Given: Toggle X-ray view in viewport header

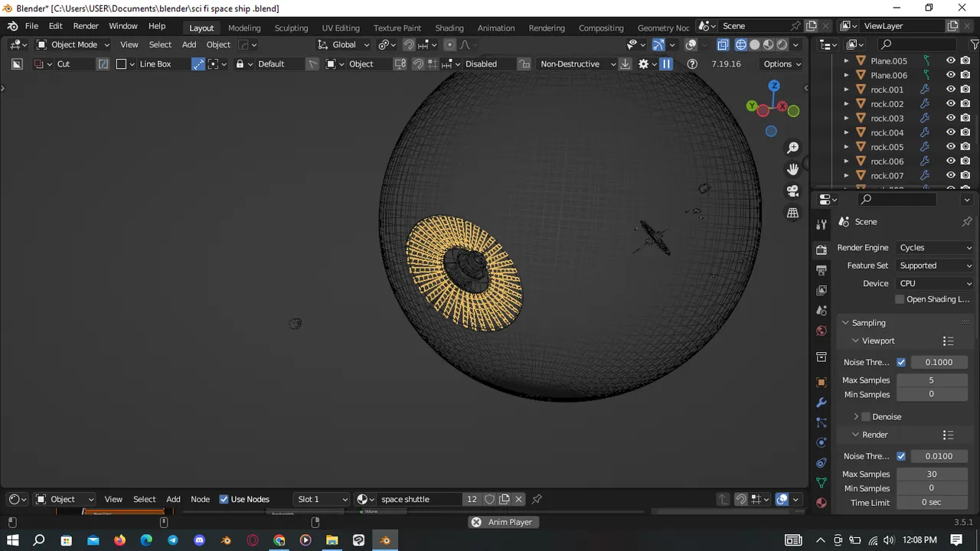Looking at the screenshot, I should click(x=723, y=44).
